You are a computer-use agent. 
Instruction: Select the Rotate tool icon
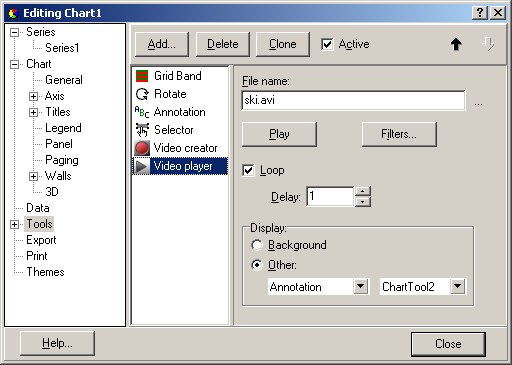tap(142, 94)
